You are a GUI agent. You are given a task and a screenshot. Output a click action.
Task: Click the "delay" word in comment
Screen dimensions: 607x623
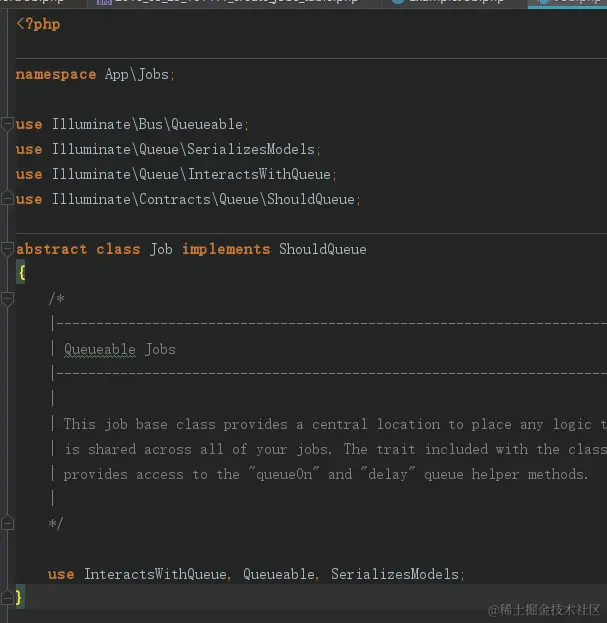point(388,473)
